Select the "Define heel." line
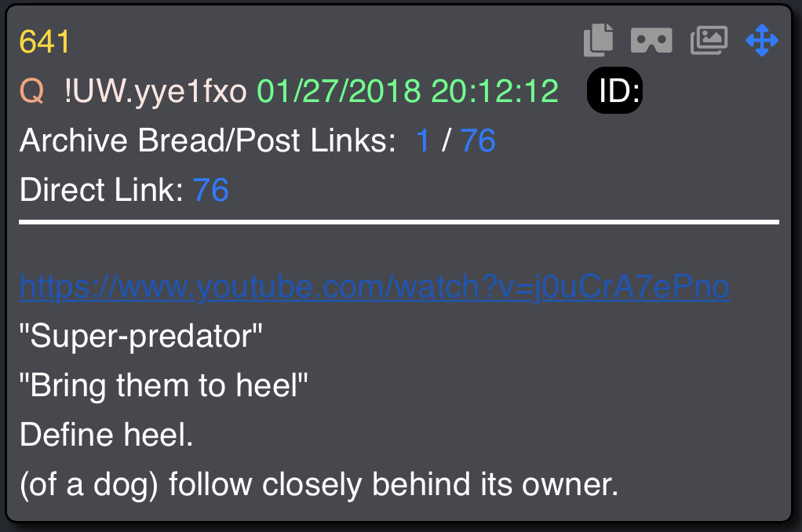Screen dimensions: 802x532 pos(107,435)
